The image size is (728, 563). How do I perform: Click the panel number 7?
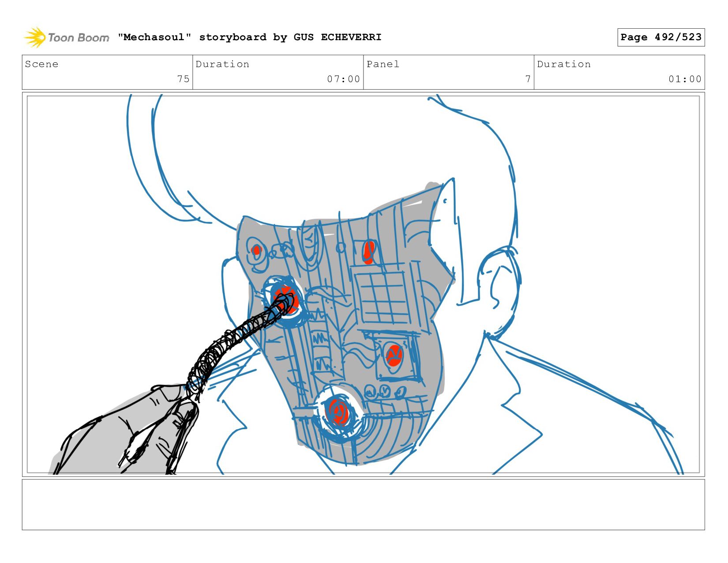point(528,79)
